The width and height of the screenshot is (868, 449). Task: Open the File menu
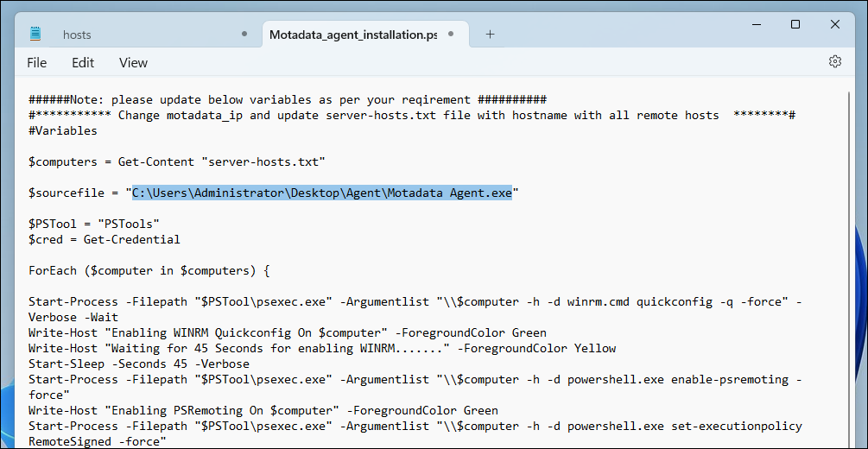tap(36, 62)
